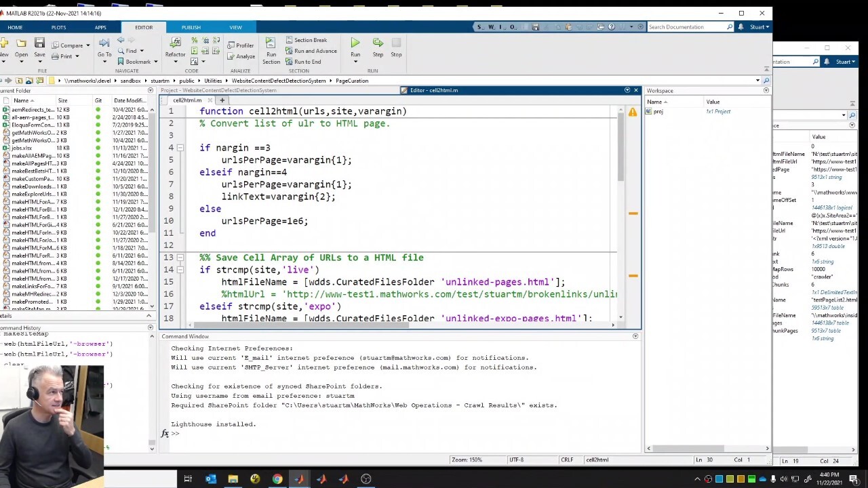Viewport: 868px width, 488px height.
Task: Click the Save file icon
Action: 39,43
